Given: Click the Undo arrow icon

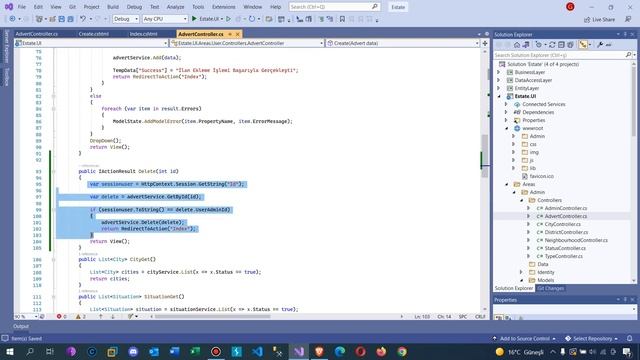Looking at the screenshot, I should 83,19.
